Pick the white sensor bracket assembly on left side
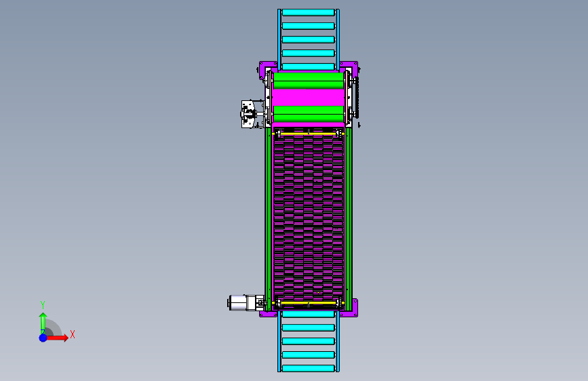The image size is (588, 381). pyautogui.click(x=252, y=114)
